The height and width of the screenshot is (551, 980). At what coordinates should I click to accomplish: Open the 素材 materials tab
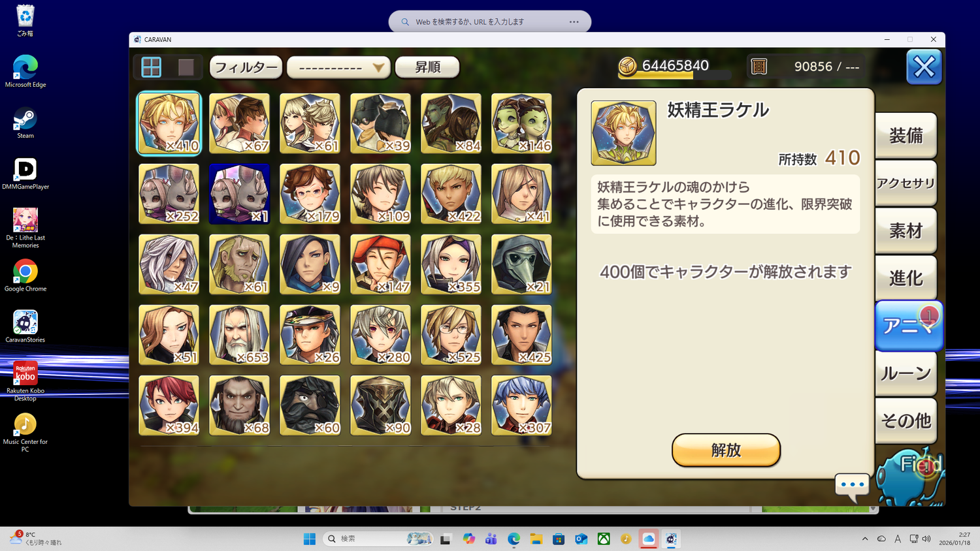(906, 230)
